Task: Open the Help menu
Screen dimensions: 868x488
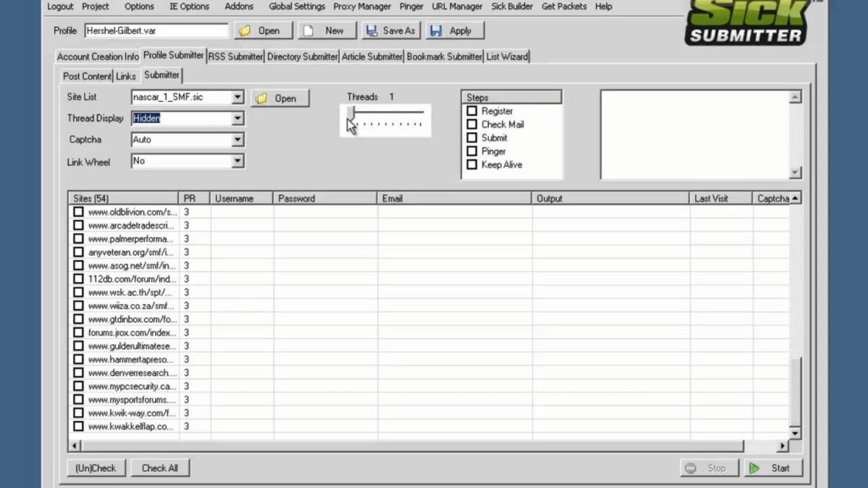Action: (x=604, y=7)
